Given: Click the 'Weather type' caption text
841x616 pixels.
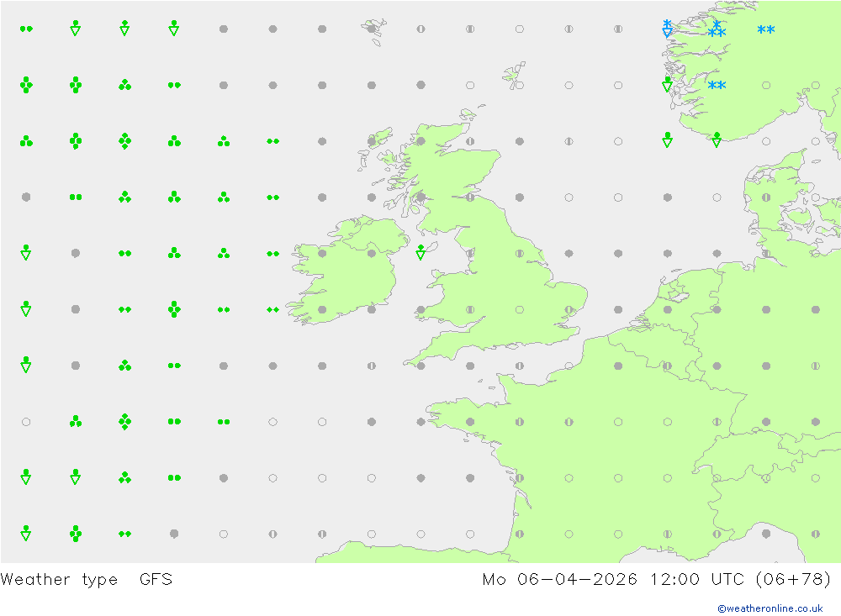Looking at the screenshot, I should coord(59,580).
